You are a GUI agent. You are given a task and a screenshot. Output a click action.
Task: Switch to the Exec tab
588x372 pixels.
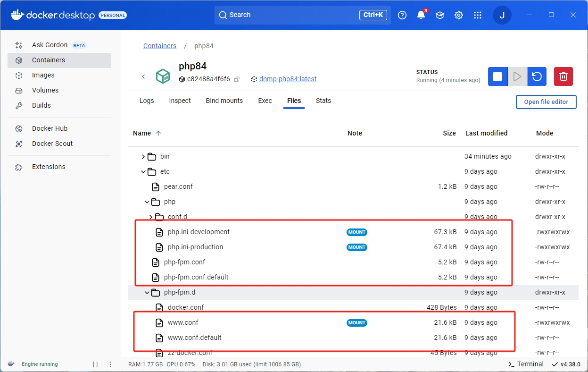(265, 101)
